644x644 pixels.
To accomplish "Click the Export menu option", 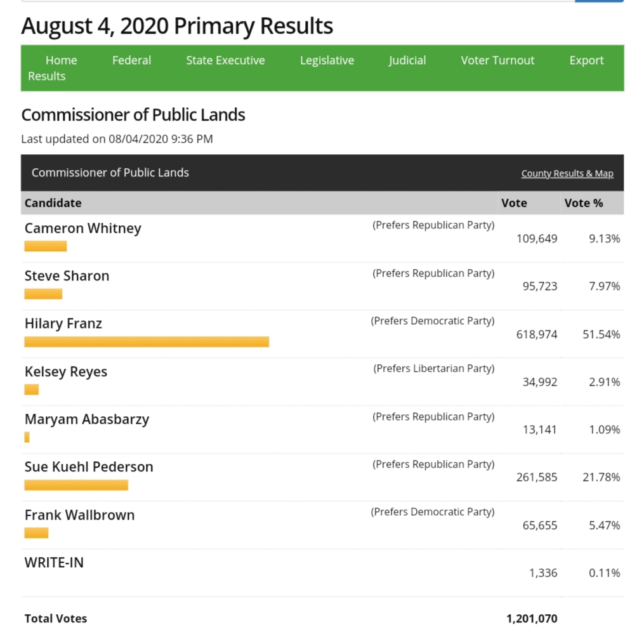I will (586, 61).
